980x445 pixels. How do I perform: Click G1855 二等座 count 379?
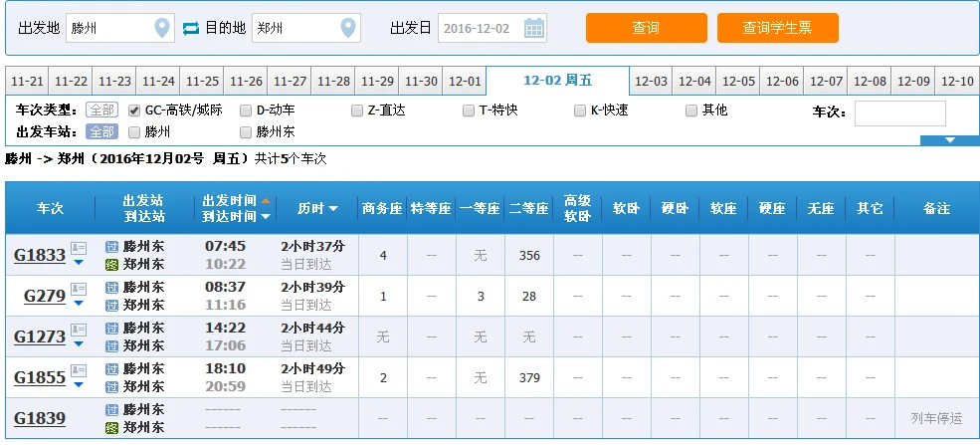529,378
